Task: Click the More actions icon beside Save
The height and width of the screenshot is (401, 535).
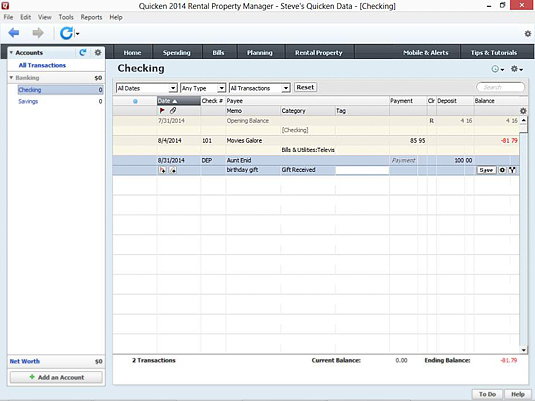Action: tap(502, 170)
